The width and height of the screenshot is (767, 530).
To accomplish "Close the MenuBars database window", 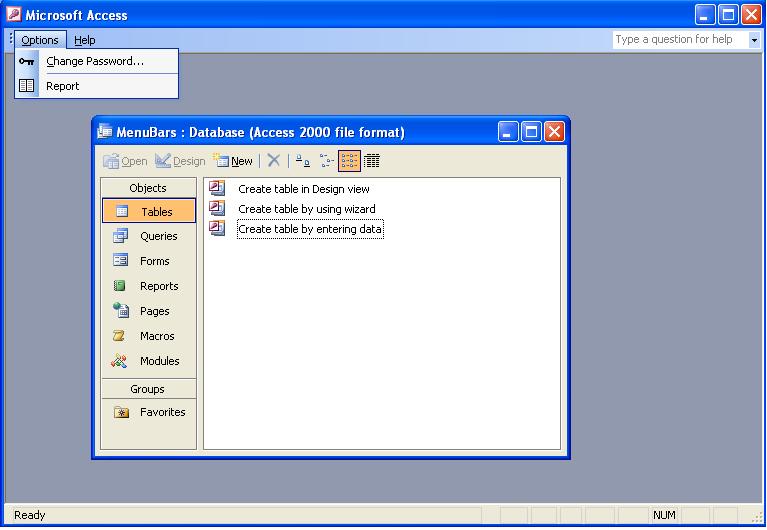I will 554,132.
